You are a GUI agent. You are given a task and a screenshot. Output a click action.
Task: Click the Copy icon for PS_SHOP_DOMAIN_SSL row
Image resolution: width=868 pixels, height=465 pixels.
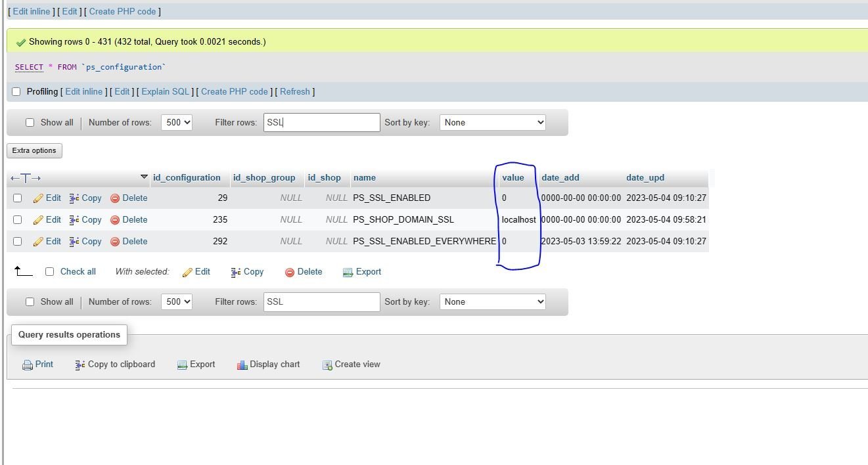[74, 219]
